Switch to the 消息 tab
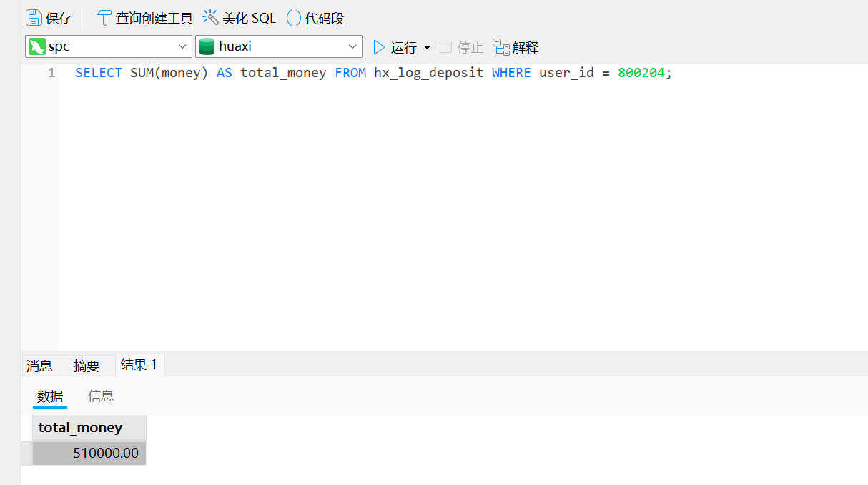Viewport: 868px width, 485px height. coord(39,366)
